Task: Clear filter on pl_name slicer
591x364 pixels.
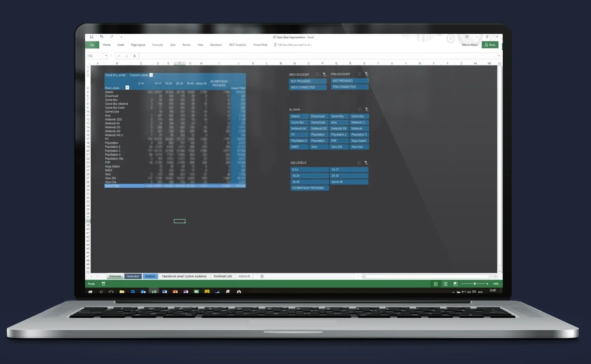Action: click(x=366, y=110)
